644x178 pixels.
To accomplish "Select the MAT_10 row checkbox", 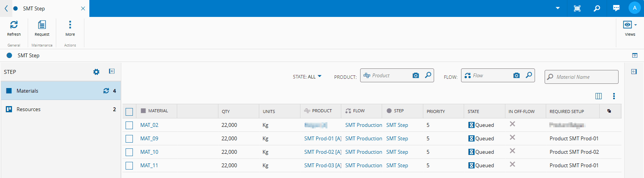I will [x=129, y=152].
